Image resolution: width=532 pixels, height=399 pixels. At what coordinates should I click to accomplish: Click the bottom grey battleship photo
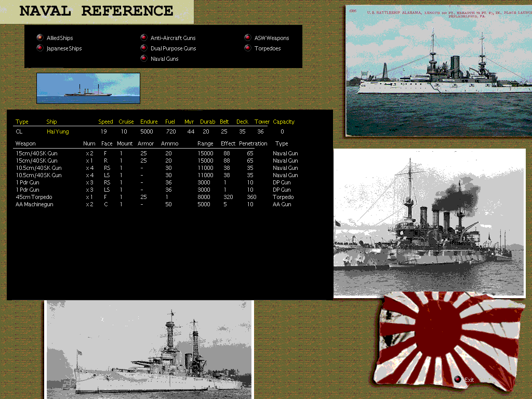pyautogui.click(x=149, y=350)
